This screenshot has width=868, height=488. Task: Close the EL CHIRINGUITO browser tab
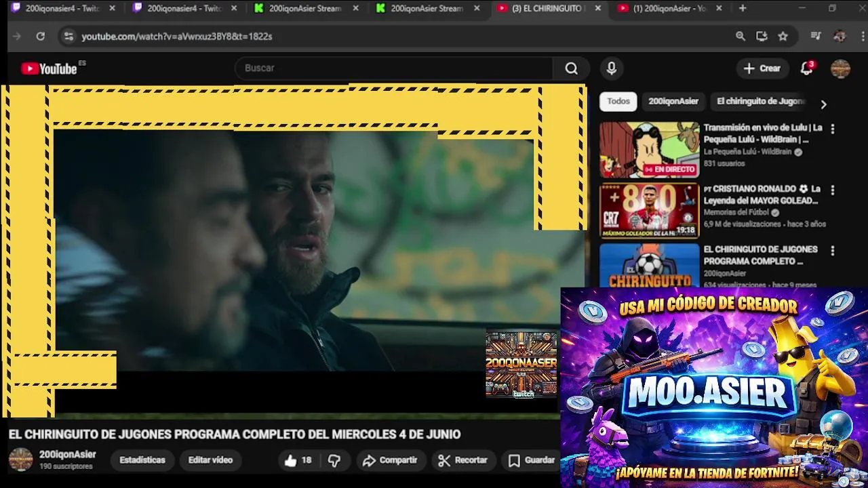pos(598,8)
